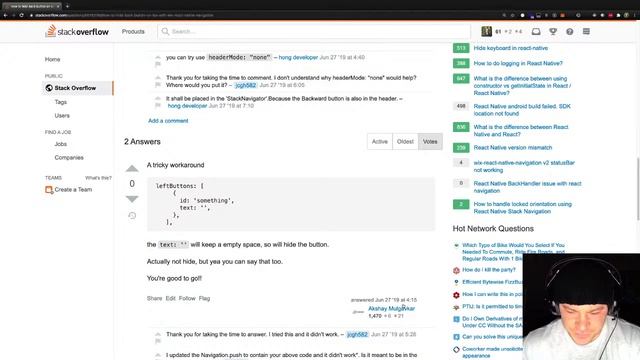Flag the headerMode 'none' comment
The width and height of the screenshot is (640, 360).
pos(158,64)
